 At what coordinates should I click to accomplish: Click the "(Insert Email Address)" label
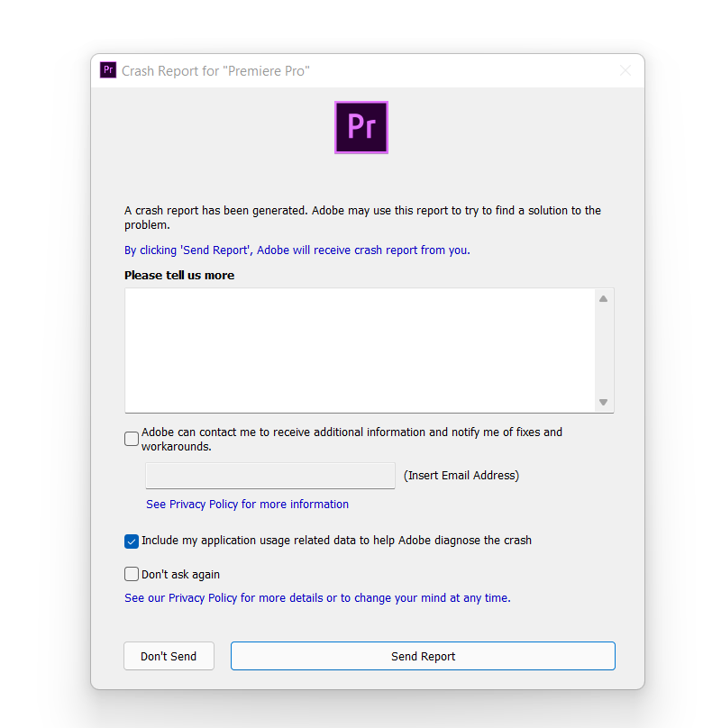[x=461, y=476]
